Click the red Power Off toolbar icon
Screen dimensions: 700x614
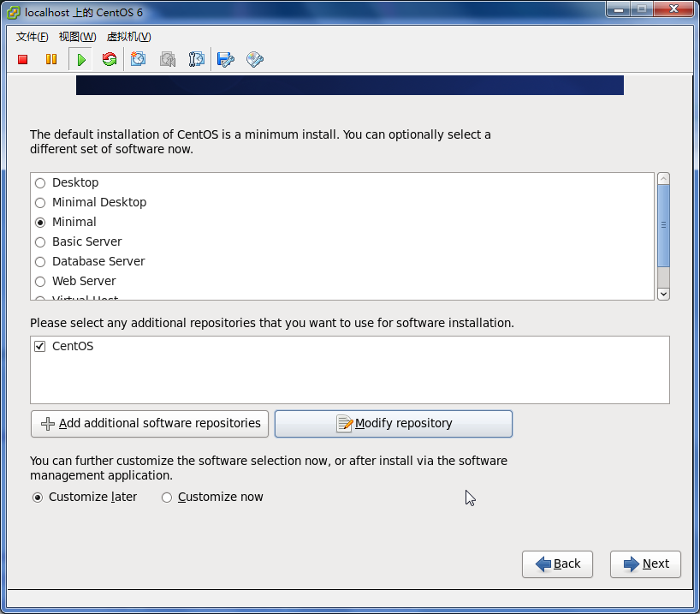point(23,59)
